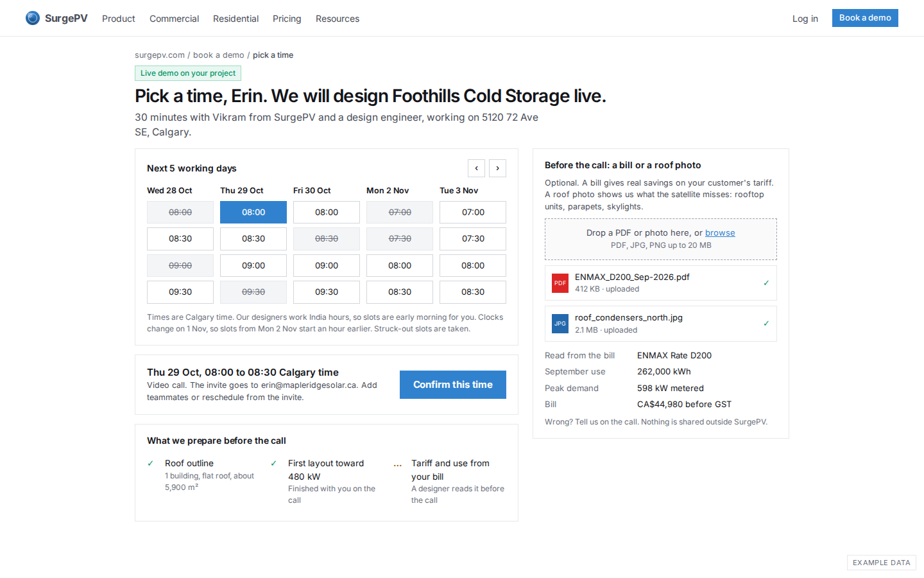Select the Thu 29 Oct 08:00 slot
The width and height of the screenshot is (924, 578).
click(253, 213)
